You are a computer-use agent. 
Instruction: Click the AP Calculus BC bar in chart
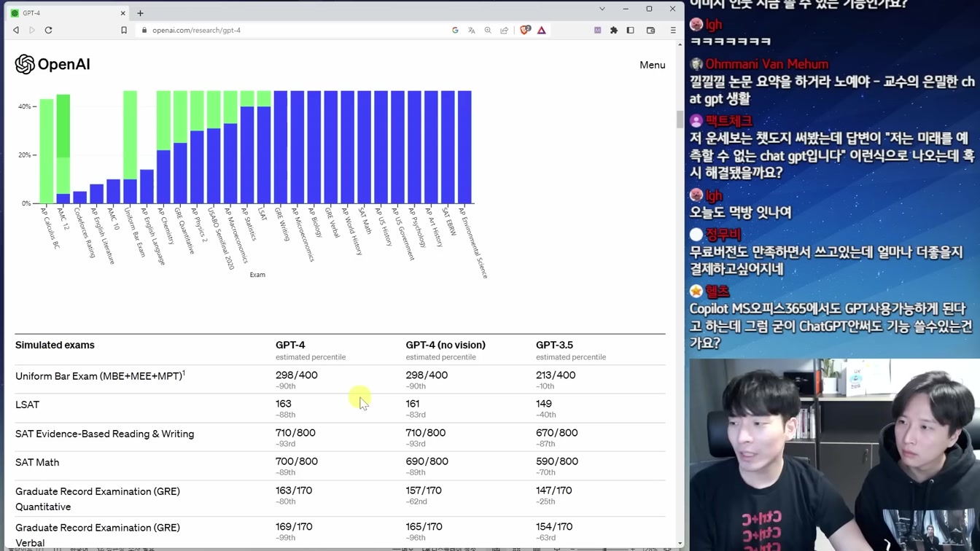[47, 151]
